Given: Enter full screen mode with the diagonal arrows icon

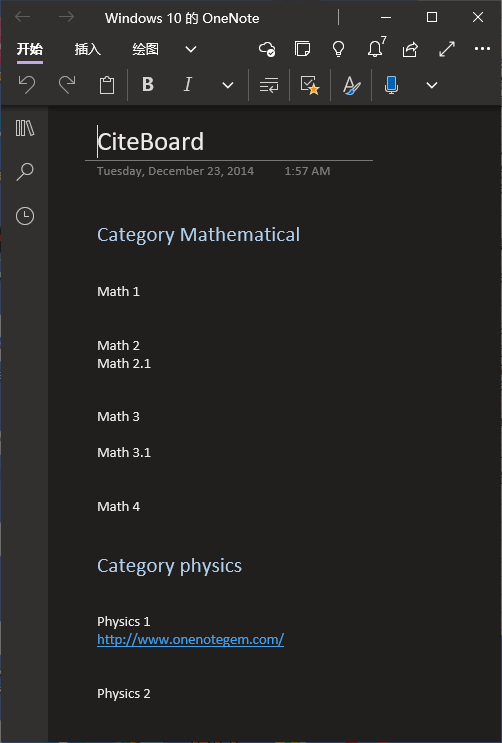Looking at the screenshot, I should [x=447, y=49].
